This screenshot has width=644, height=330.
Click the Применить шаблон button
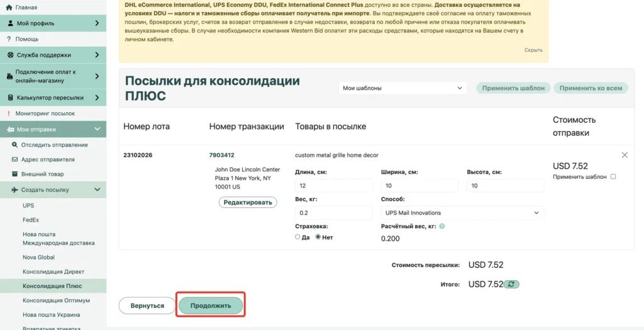[x=513, y=88]
